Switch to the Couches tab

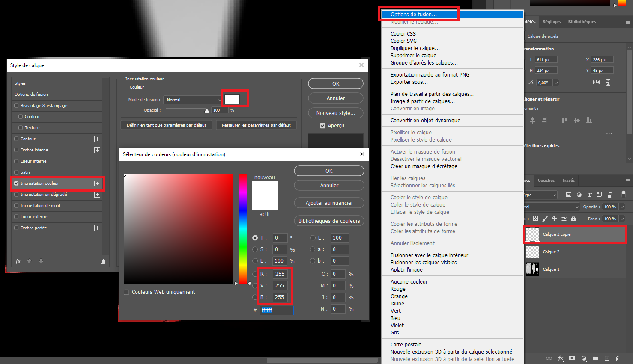(546, 181)
